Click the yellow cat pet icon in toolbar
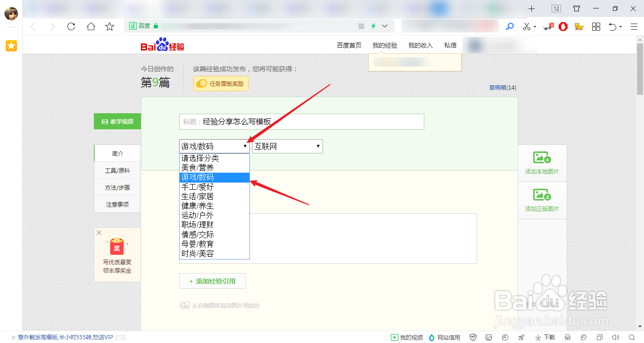Viewport: 644px width, 343px height. 578,26
